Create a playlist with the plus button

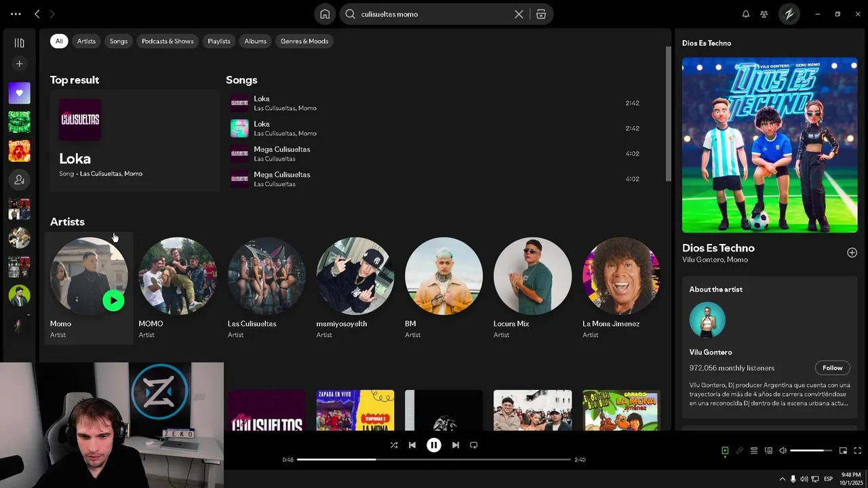(x=19, y=64)
